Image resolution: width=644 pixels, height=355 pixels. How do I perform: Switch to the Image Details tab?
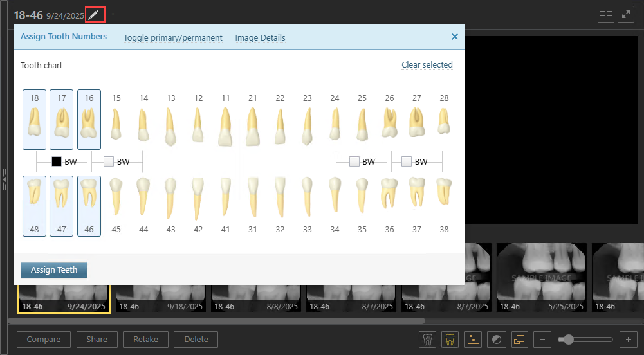pyautogui.click(x=260, y=37)
